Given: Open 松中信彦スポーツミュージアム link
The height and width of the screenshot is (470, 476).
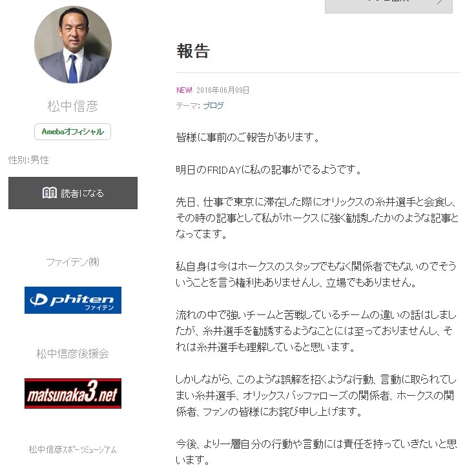Looking at the screenshot, I should (x=72, y=449).
